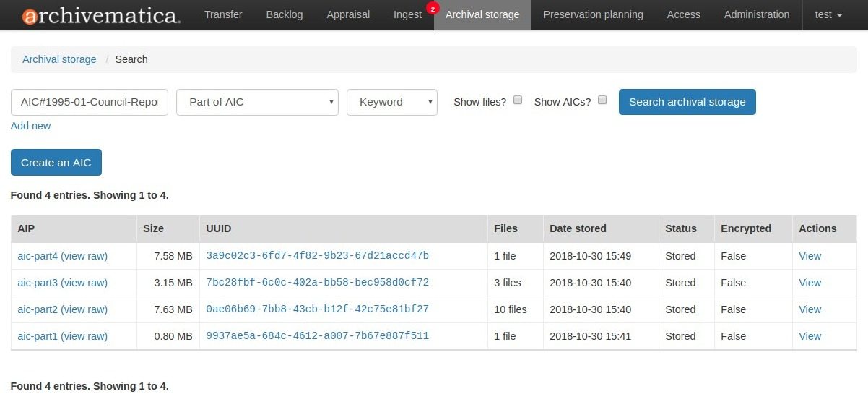Viewport: 868px width, 402px height.
Task: Open the Keyword query type dropdown
Action: (x=391, y=102)
